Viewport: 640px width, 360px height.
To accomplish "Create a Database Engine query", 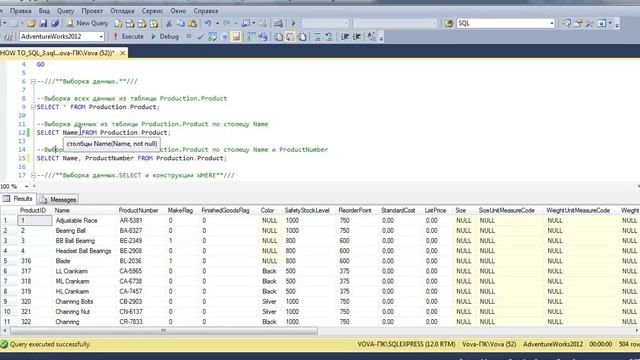I will (118, 23).
